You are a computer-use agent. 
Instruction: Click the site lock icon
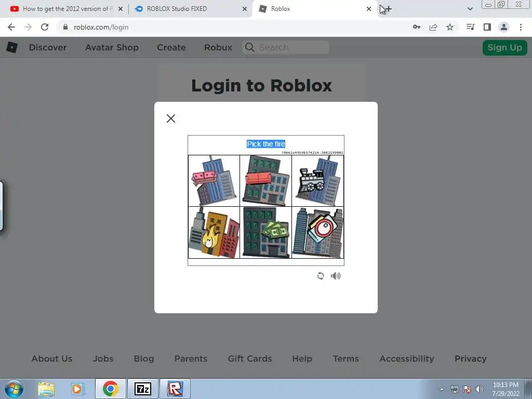(x=65, y=27)
